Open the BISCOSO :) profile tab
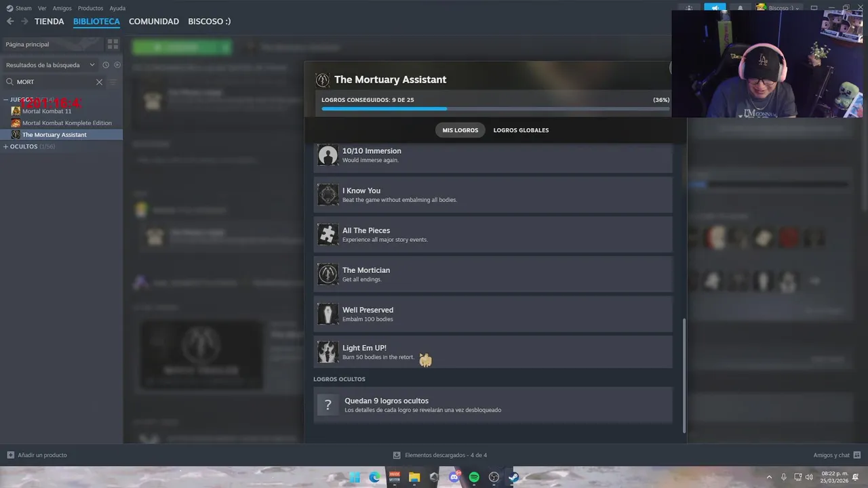 coord(210,22)
